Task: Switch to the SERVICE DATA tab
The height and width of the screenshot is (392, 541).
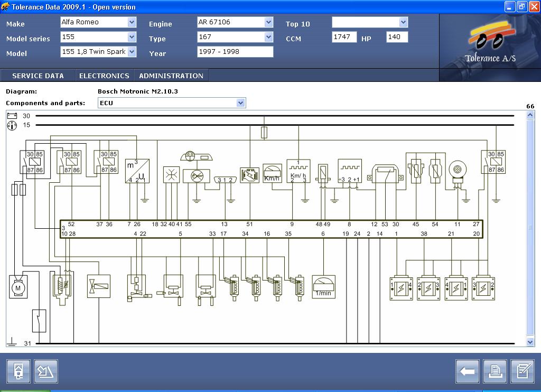Action: point(38,76)
